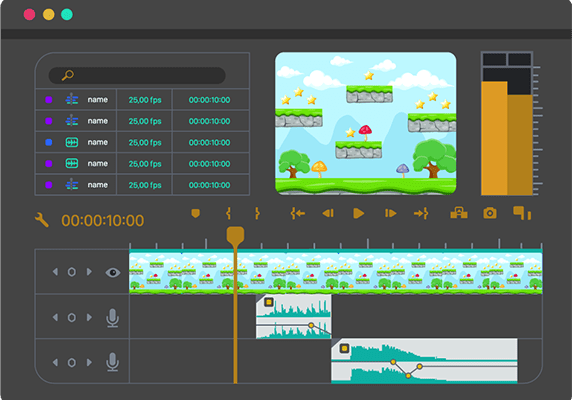Step back one frame
The width and height of the screenshot is (572, 400).
pos(328,213)
